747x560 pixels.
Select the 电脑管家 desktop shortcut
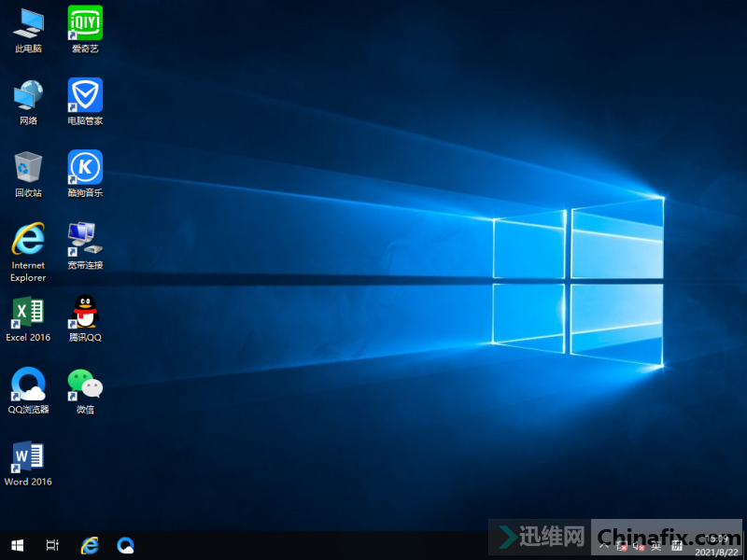tap(85, 102)
